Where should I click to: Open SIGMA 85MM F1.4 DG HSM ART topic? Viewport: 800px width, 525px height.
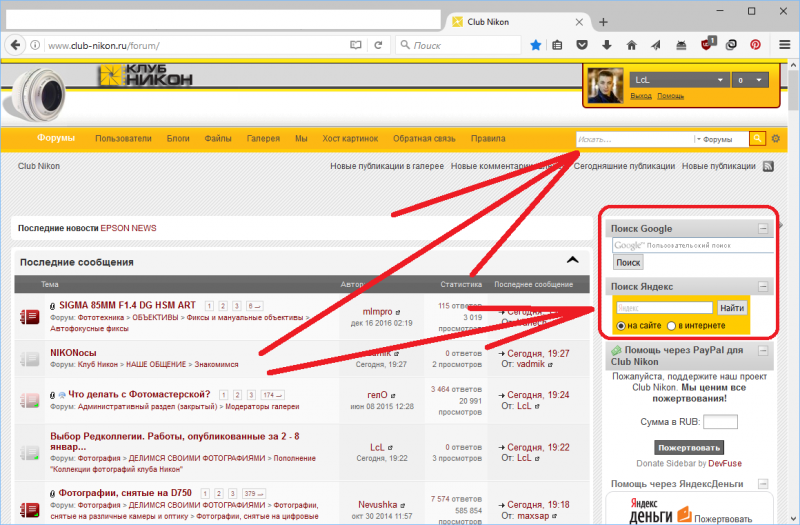[x=128, y=305]
